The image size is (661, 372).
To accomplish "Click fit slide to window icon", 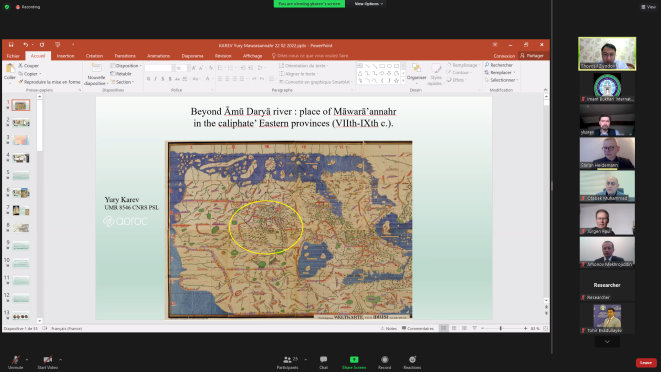I will click(x=545, y=328).
